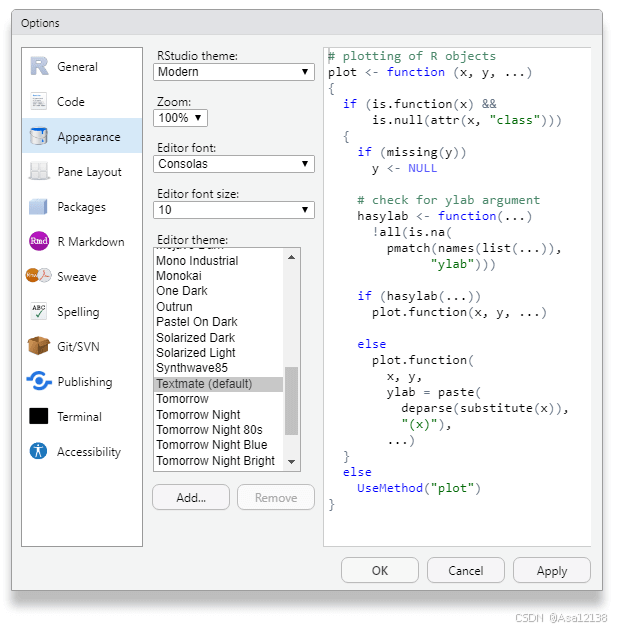The width and height of the screenshot is (617, 629).
Task: Click the Git/SVN cardboard box icon
Action: click(39, 346)
